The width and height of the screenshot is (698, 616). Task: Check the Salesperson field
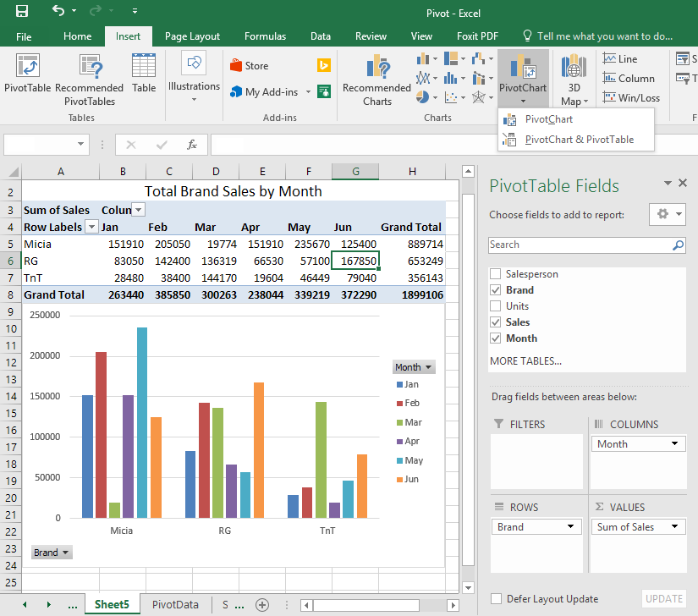[x=496, y=273]
